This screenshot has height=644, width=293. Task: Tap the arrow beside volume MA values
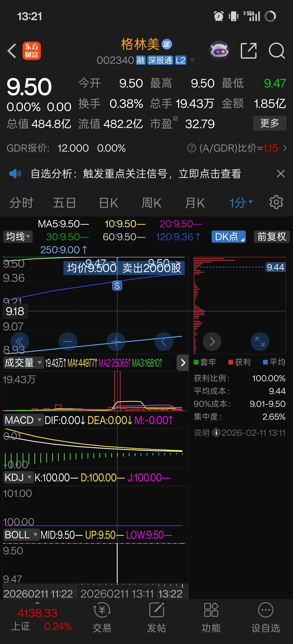pos(183,362)
